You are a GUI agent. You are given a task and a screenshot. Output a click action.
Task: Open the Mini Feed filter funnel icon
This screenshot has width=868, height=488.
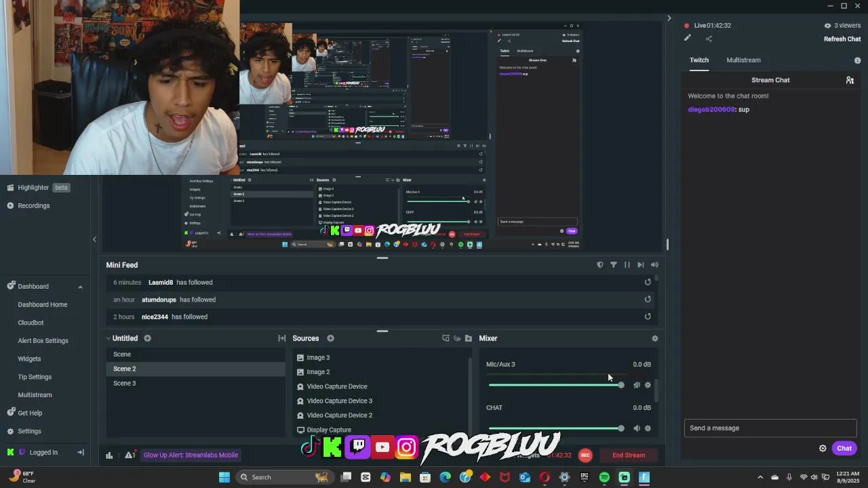614,265
